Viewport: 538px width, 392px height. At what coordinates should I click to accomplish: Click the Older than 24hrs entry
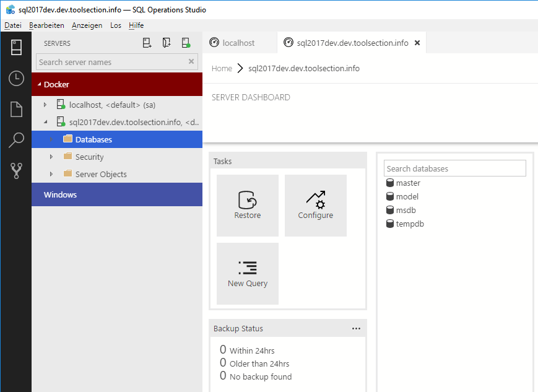tap(254, 363)
